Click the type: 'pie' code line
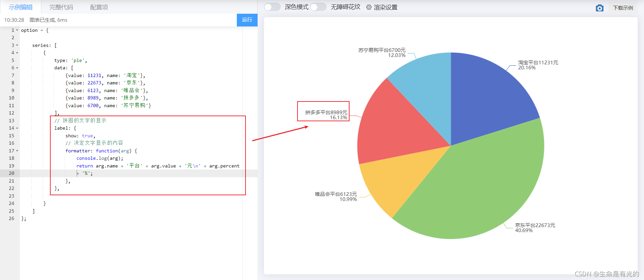 point(71,60)
